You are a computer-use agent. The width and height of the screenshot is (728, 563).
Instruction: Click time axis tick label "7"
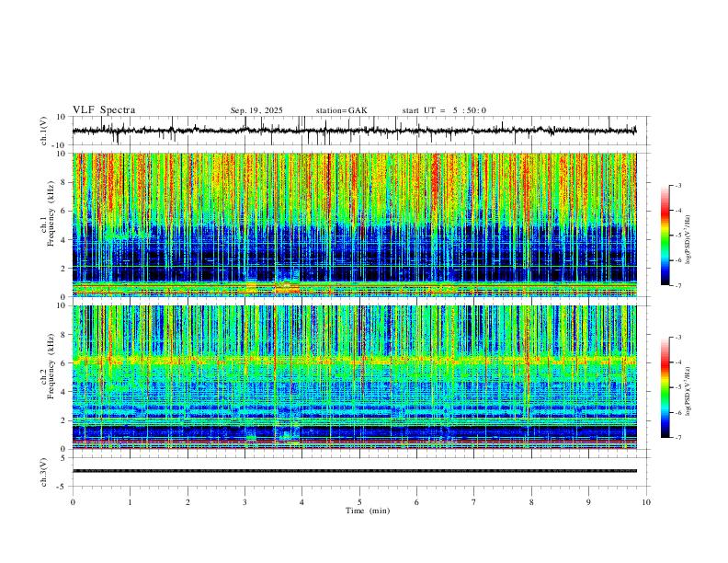(474, 502)
